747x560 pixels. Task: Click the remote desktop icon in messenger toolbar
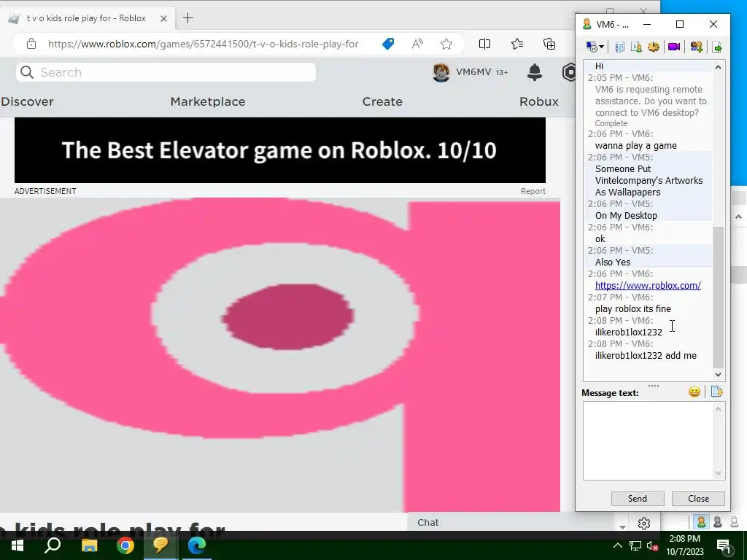(591, 47)
